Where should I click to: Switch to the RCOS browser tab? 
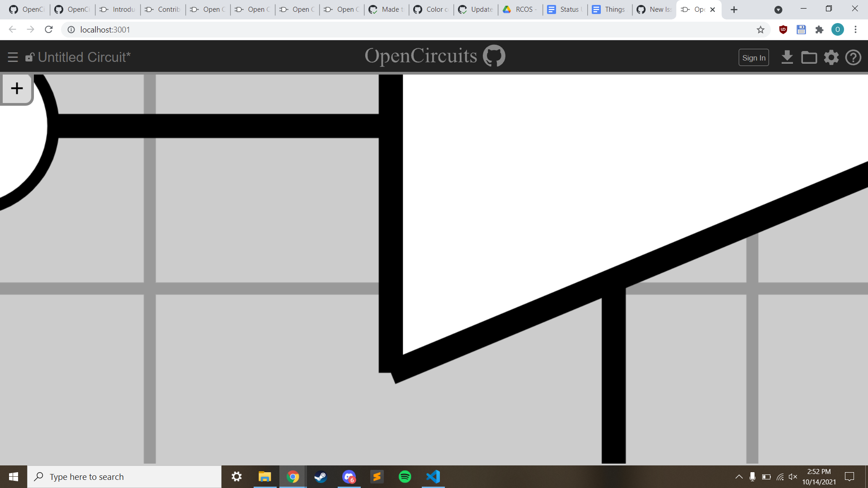click(520, 9)
